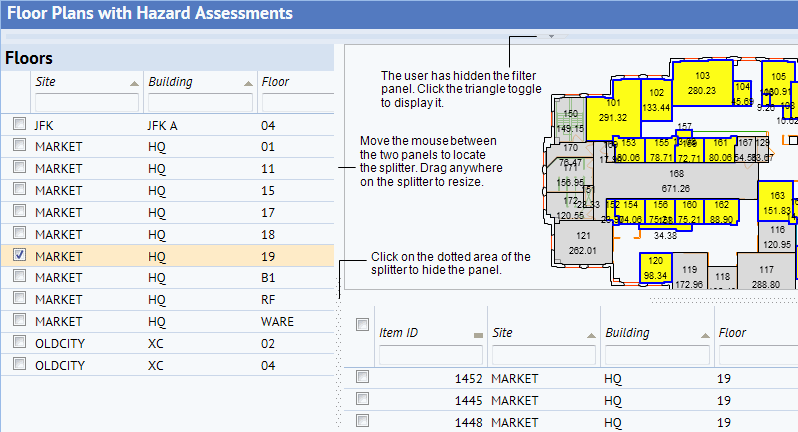Select the OLDCITY XC floor 02 checkbox

18,343
